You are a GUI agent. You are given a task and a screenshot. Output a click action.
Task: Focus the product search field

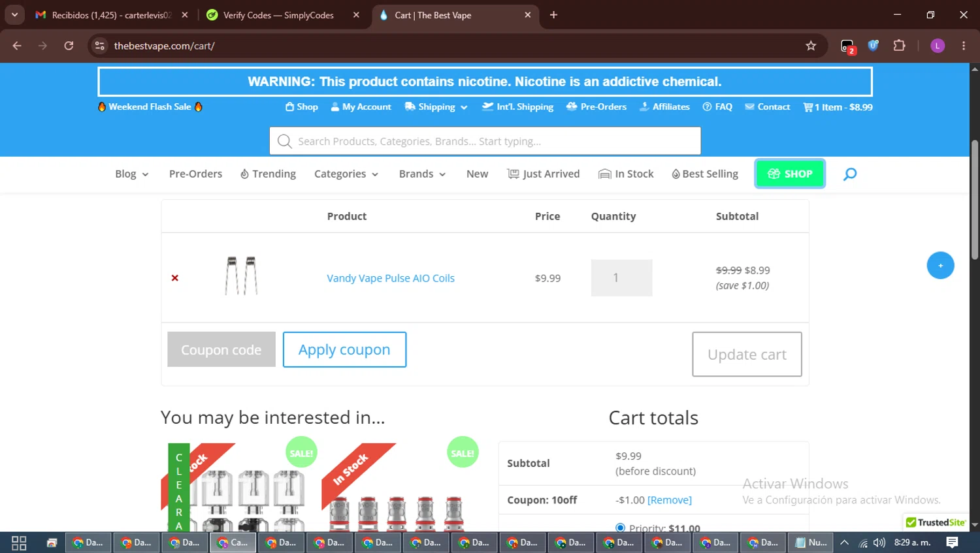pyautogui.click(x=485, y=141)
